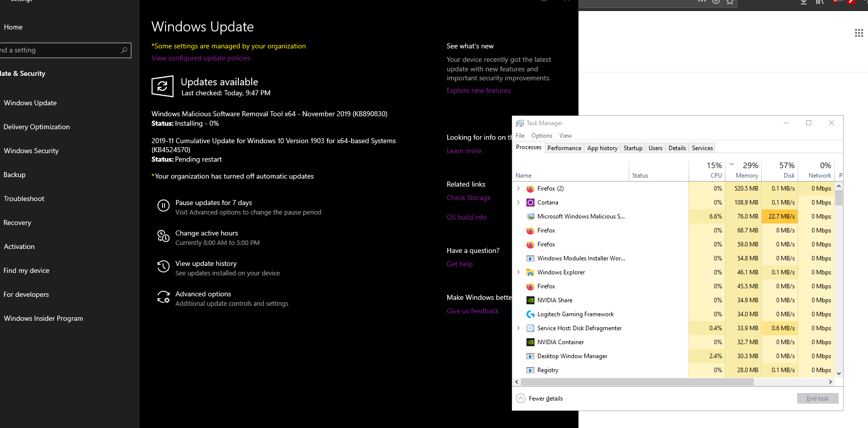Select Delivery Optimization in the sidebar
Viewport: 868px width, 428px height.
[x=36, y=127]
